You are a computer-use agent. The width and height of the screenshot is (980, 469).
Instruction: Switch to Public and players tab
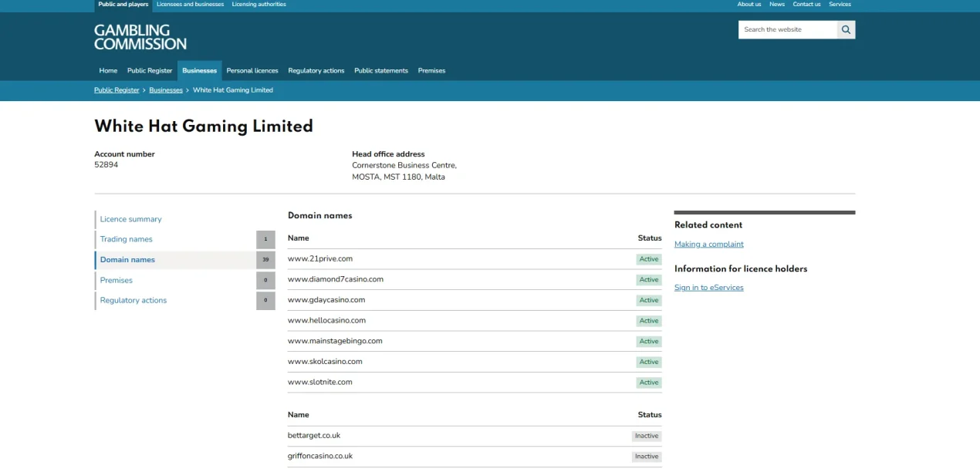123,5
